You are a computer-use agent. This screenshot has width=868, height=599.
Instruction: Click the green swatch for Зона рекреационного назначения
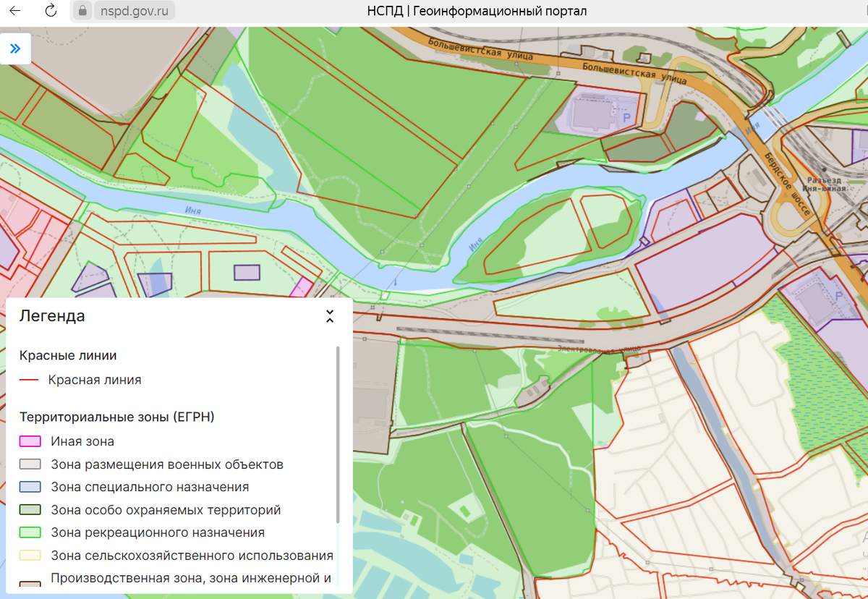click(x=30, y=533)
